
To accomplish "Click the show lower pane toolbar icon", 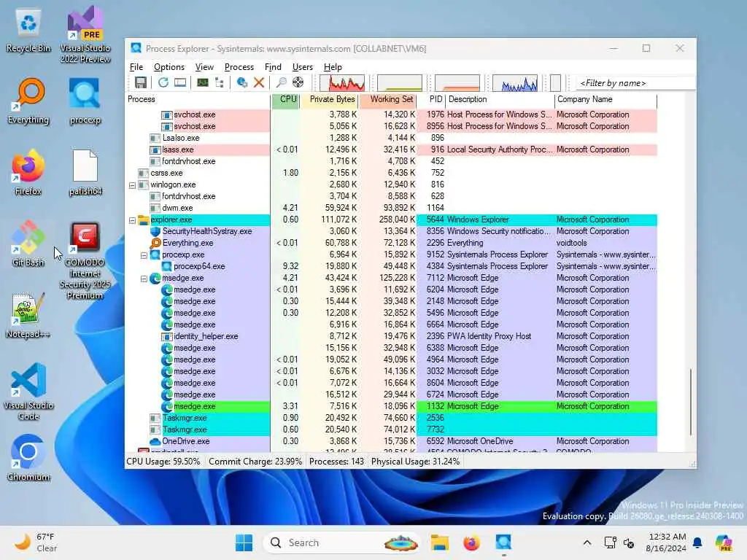I will click(x=180, y=83).
